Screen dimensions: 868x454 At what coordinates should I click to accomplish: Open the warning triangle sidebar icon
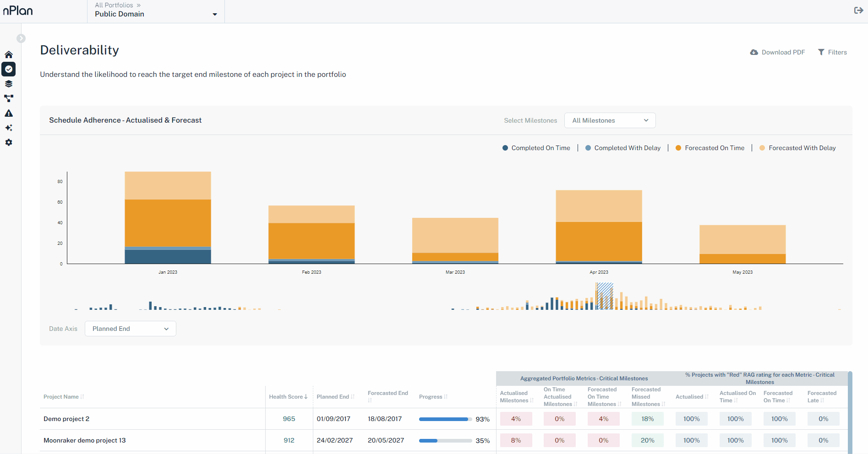coord(9,113)
